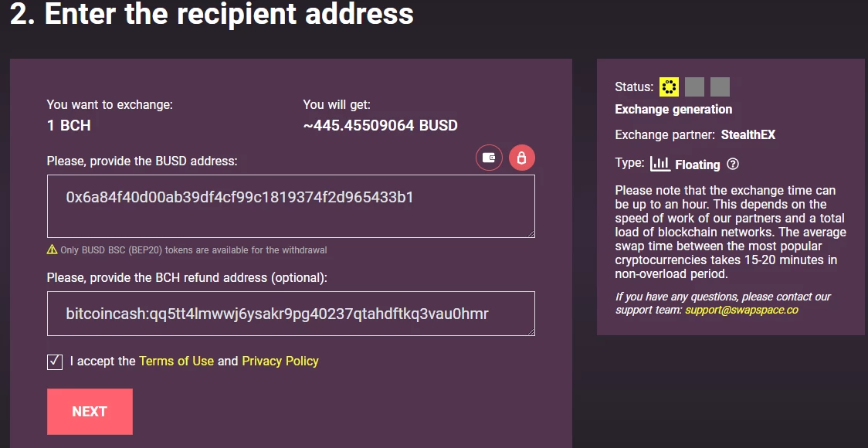Click the NEXT button

[90, 412]
